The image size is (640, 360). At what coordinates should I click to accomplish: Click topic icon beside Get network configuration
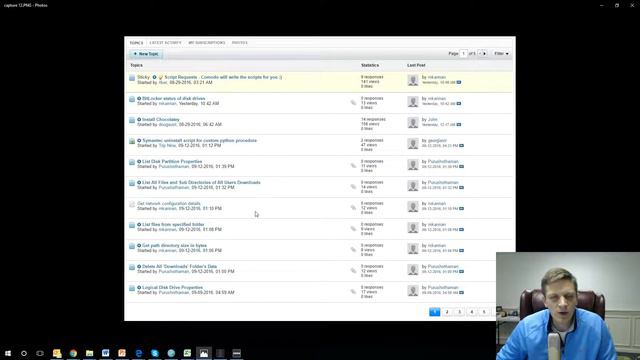(x=132, y=204)
